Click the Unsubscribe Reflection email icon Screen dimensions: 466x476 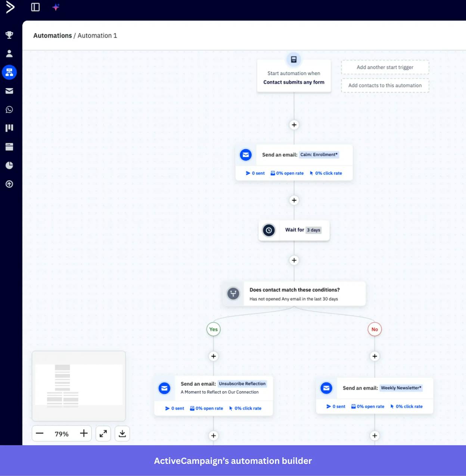coord(164,388)
